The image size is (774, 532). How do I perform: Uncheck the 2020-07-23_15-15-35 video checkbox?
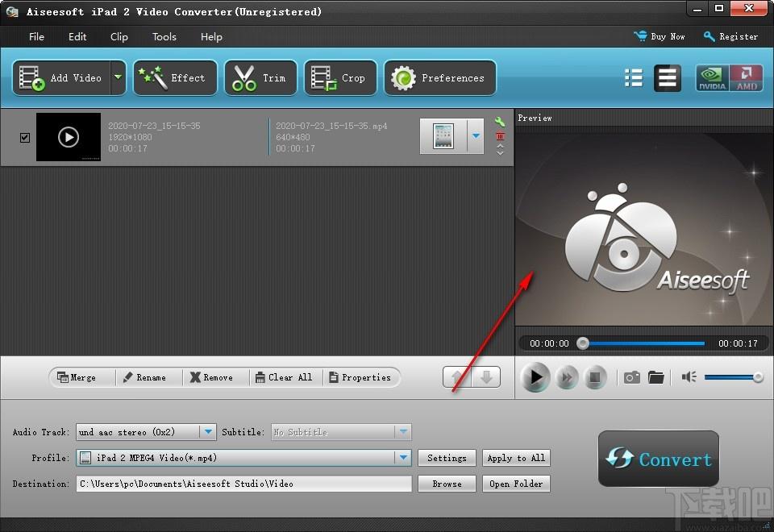tap(25, 137)
